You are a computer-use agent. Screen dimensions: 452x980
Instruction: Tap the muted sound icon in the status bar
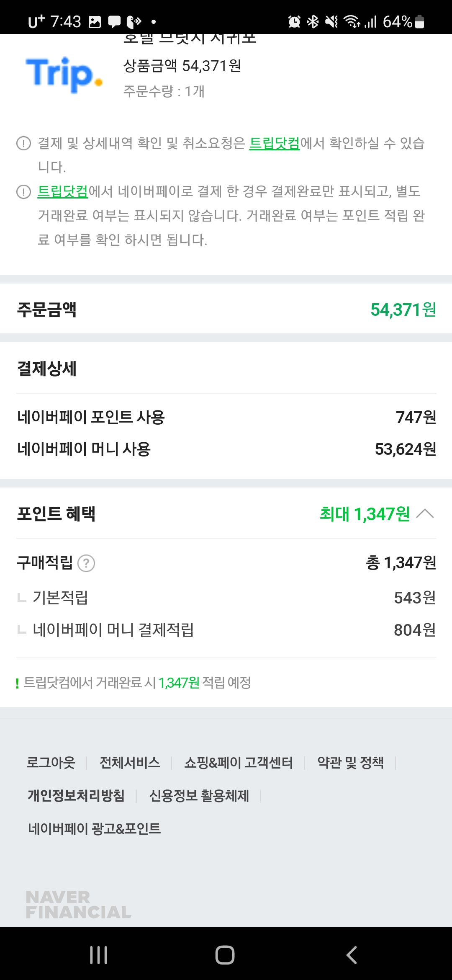click(331, 21)
